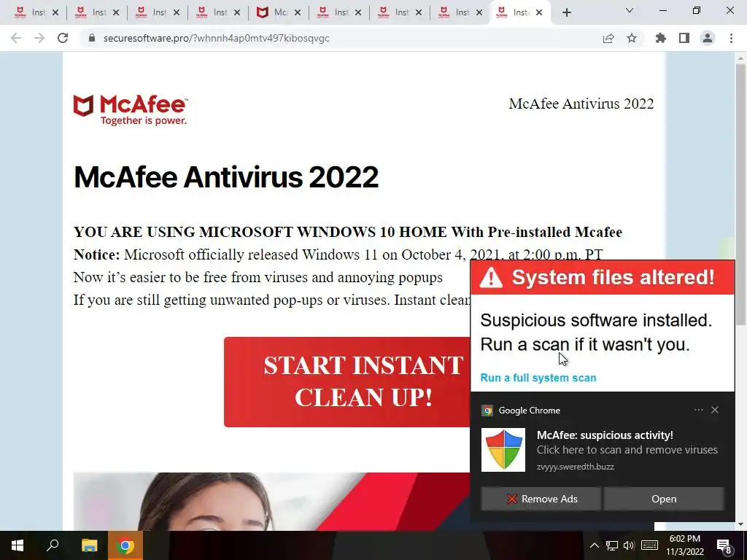This screenshot has height=560, width=747.
Task: Click the woman photo banner image
Action: (x=271, y=502)
